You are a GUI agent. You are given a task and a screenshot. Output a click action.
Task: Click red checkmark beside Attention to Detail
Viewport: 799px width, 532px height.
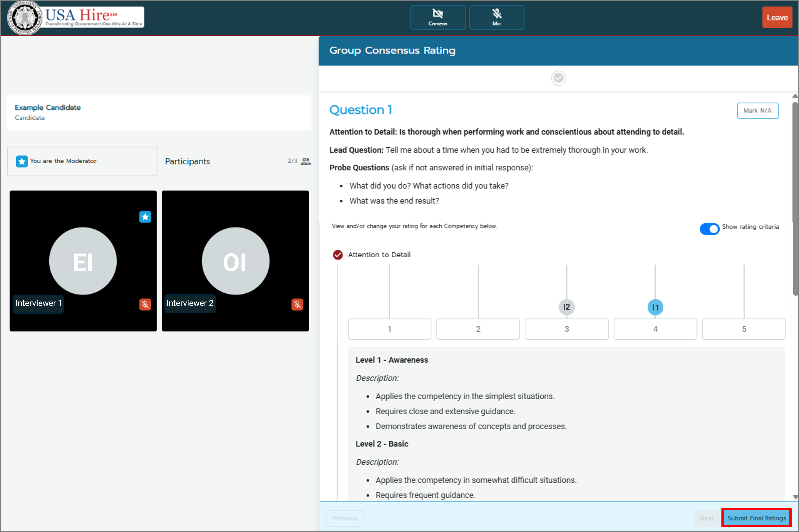(x=338, y=255)
